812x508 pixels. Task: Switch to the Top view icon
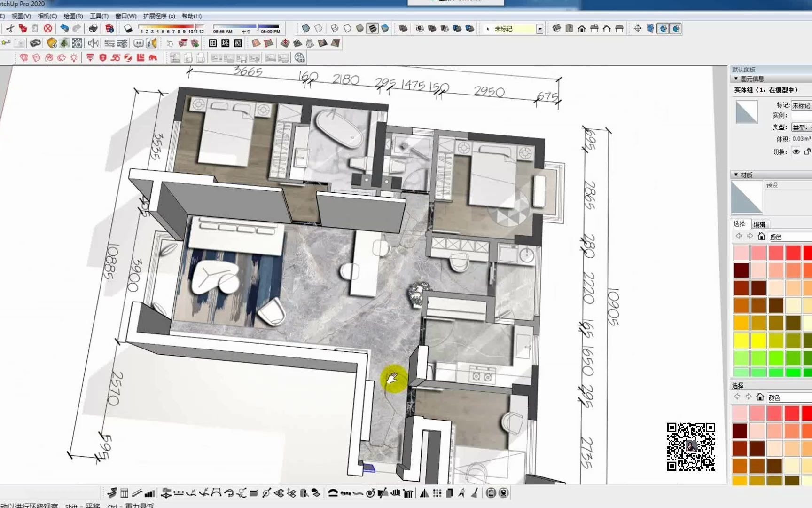pyautogui.click(x=570, y=29)
